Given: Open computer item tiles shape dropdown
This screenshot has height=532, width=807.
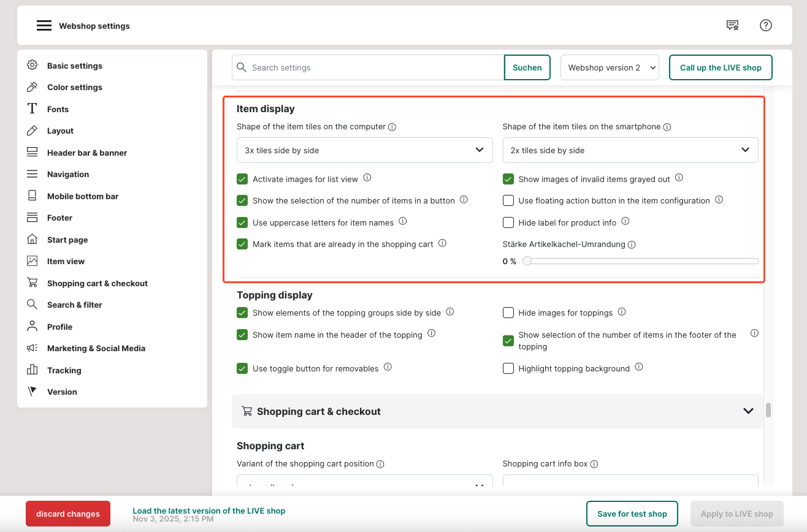Looking at the screenshot, I should [x=364, y=150].
